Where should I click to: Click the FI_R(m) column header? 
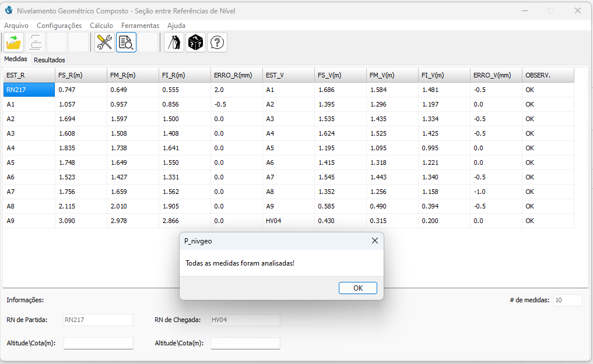click(x=185, y=75)
